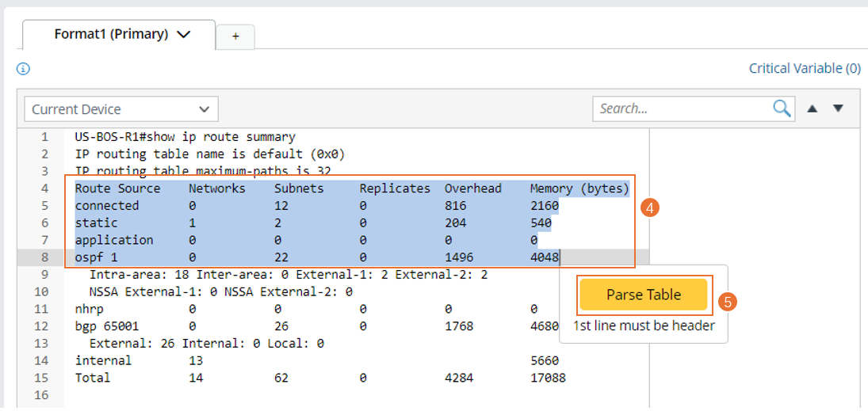Click the 'Route Source' header text
Screen dimensions: 868x411
click(117, 188)
